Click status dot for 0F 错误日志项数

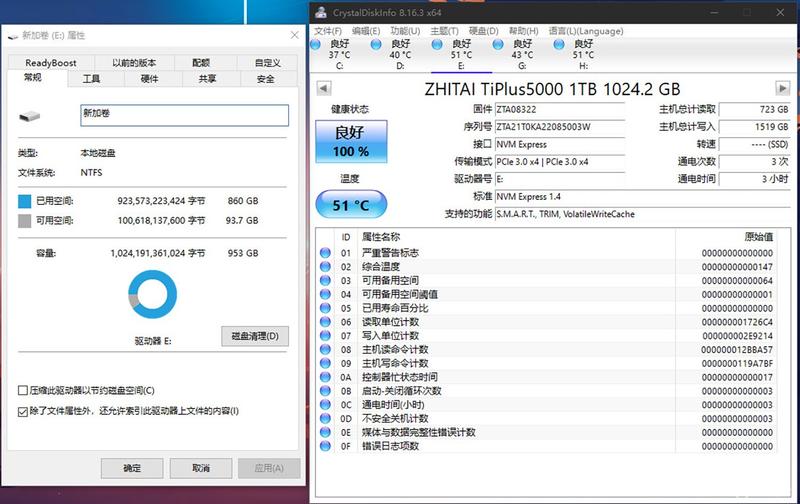(325, 445)
